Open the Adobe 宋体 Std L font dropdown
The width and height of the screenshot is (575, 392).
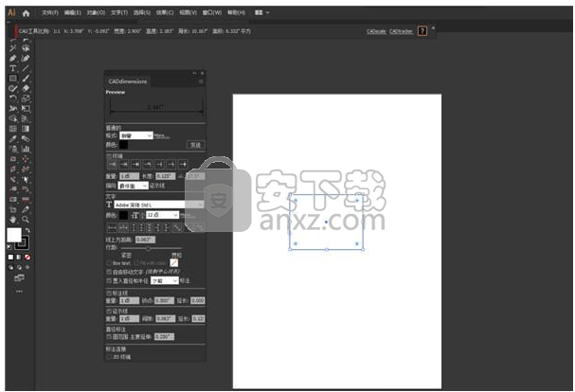pos(159,205)
